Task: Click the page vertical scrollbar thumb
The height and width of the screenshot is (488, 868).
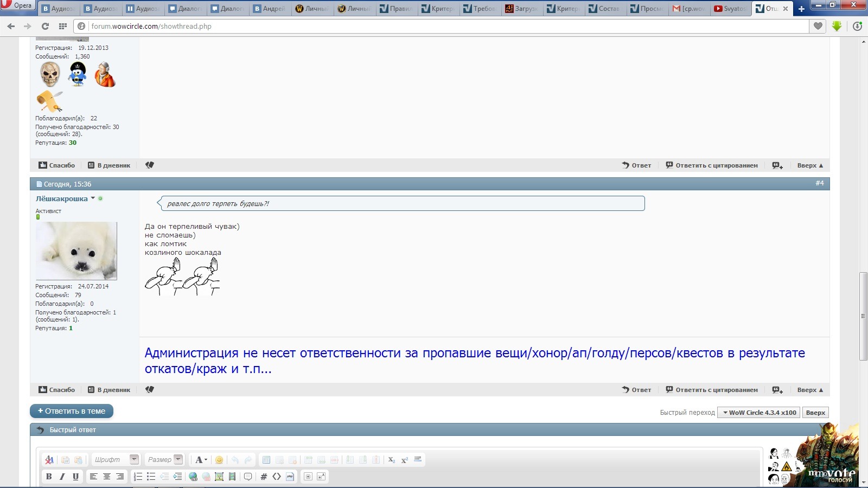Action: (x=863, y=316)
